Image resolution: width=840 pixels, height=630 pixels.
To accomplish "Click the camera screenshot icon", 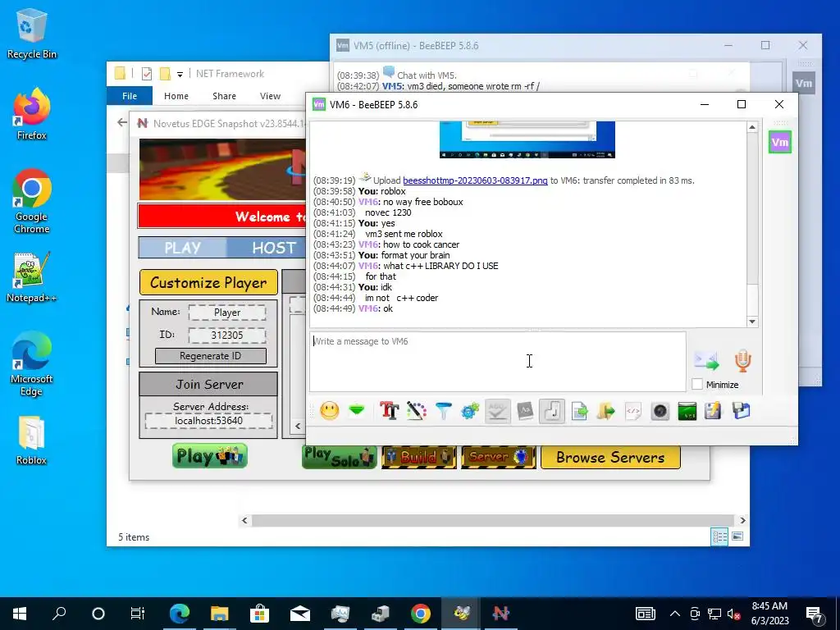I will (x=660, y=411).
